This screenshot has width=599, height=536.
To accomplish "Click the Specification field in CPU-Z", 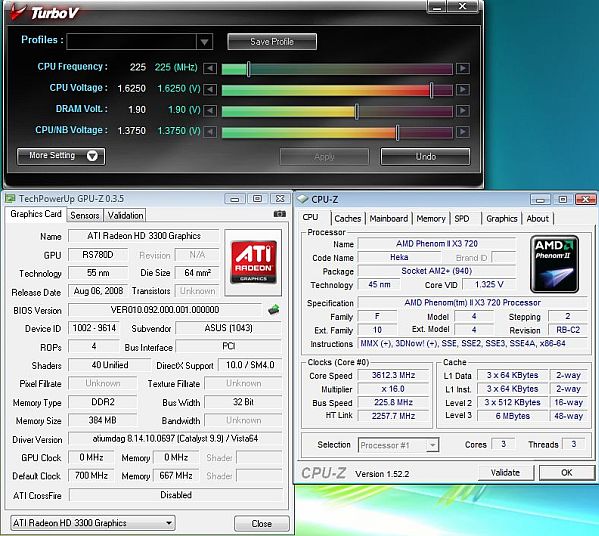I will [473, 303].
